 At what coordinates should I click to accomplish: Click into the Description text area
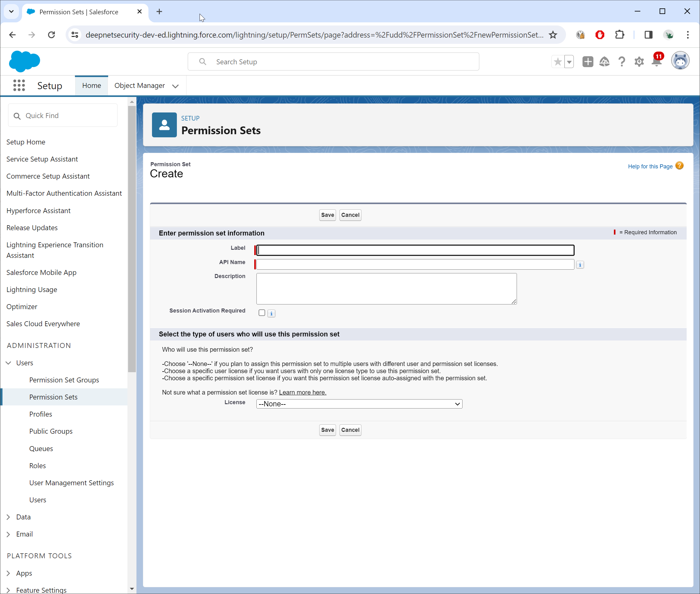point(386,289)
